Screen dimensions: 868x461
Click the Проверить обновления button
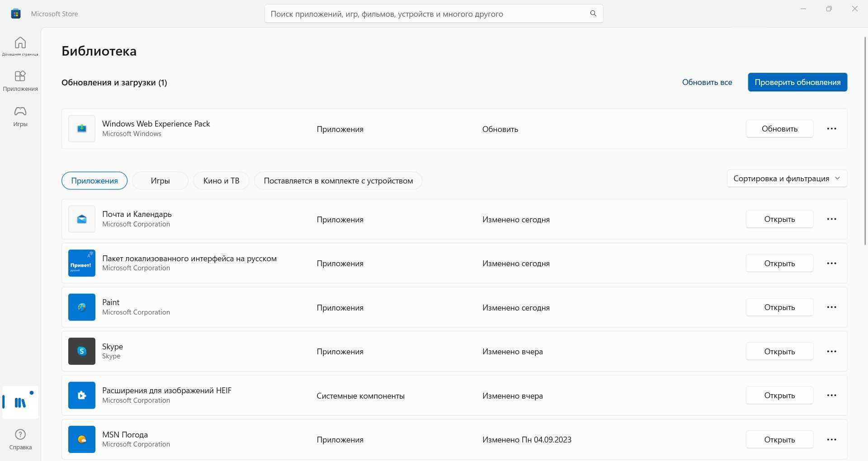coord(797,82)
